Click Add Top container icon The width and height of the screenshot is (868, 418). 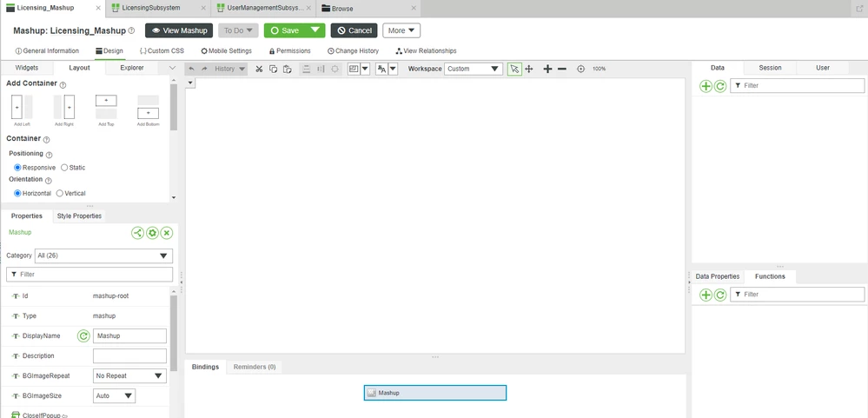click(x=106, y=107)
